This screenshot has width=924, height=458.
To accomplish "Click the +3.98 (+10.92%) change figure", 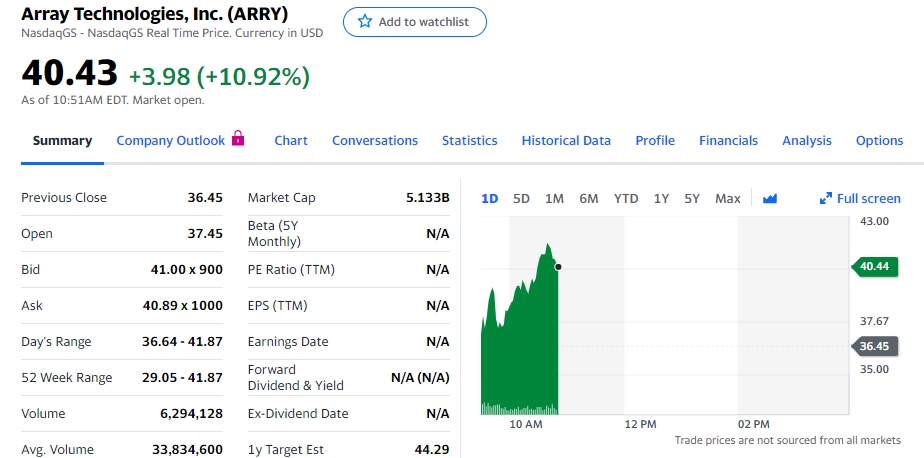I will tap(219, 76).
